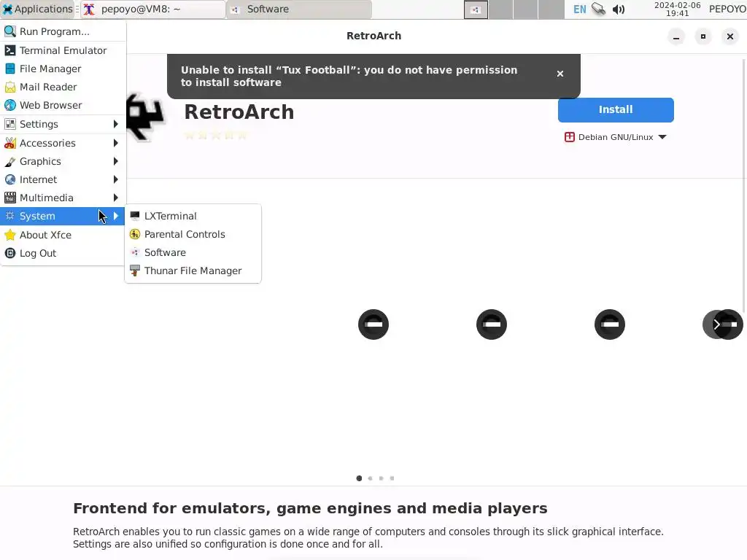Expand the Internet submenu
This screenshot has width=747, height=560.
coord(63,179)
